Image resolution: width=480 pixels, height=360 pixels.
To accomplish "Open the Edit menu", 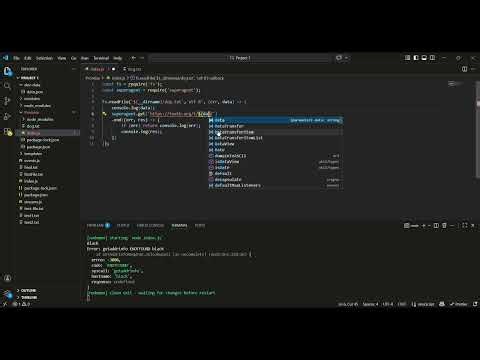I will coord(28,58).
